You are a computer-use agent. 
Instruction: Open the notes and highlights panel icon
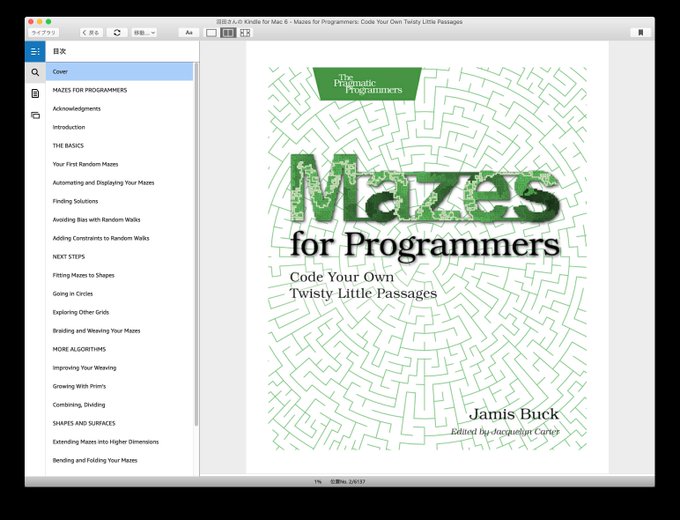pyautogui.click(x=35, y=93)
